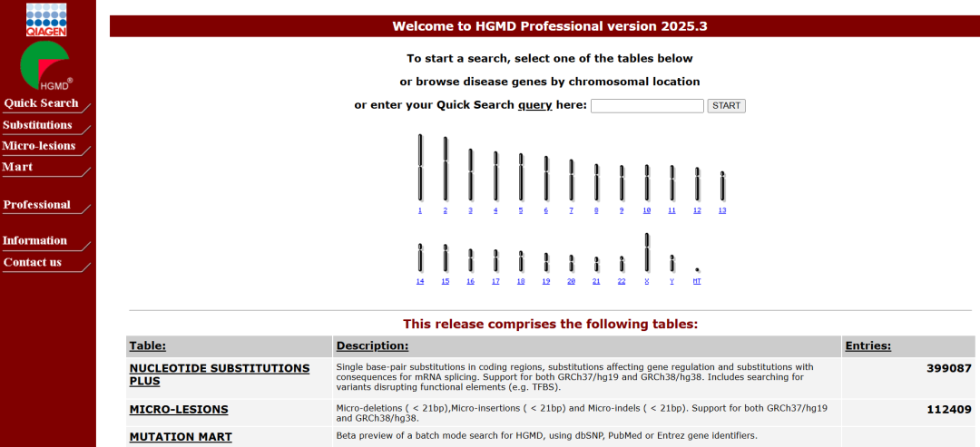The height and width of the screenshot is (447, 980).
Task: Select chromosome 14 ideogram
Action: [420, 258]
